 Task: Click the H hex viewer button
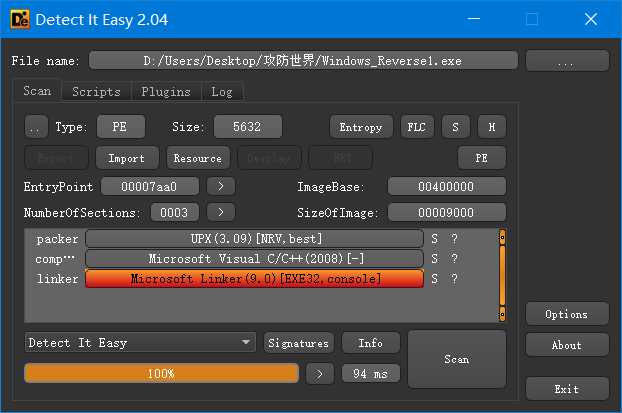(x=492, y=127)
